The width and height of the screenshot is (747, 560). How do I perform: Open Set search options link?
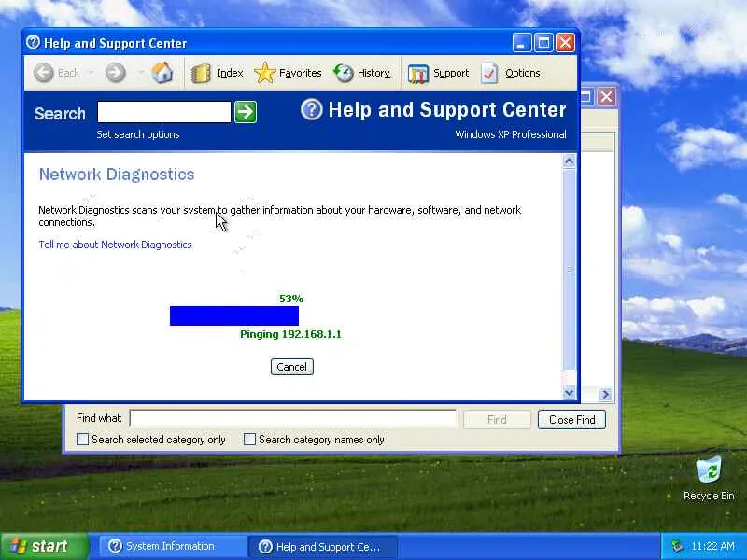(x=138, y=134)
